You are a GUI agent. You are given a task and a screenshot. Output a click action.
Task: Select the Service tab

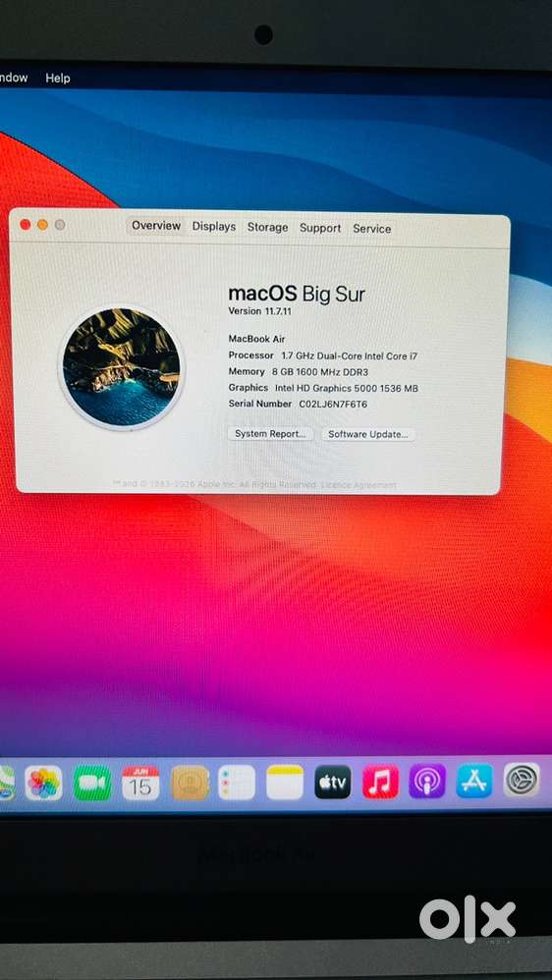point(372,229)
